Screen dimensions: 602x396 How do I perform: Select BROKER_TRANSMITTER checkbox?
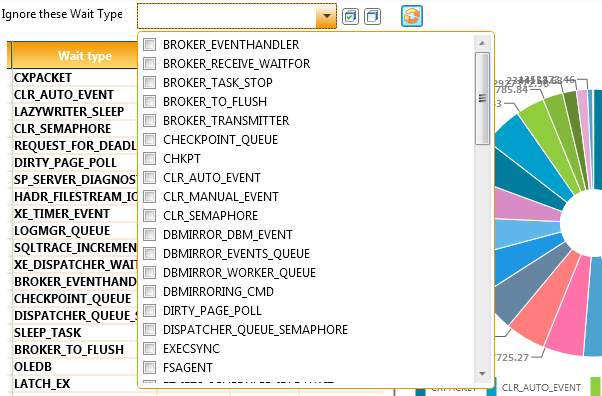tap(149, 121)
